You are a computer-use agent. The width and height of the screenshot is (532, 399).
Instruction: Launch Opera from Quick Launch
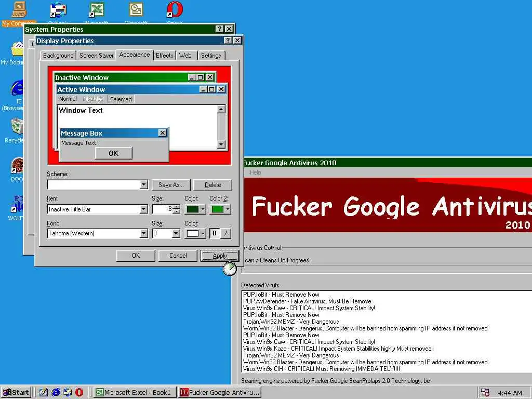coord(79,392)
